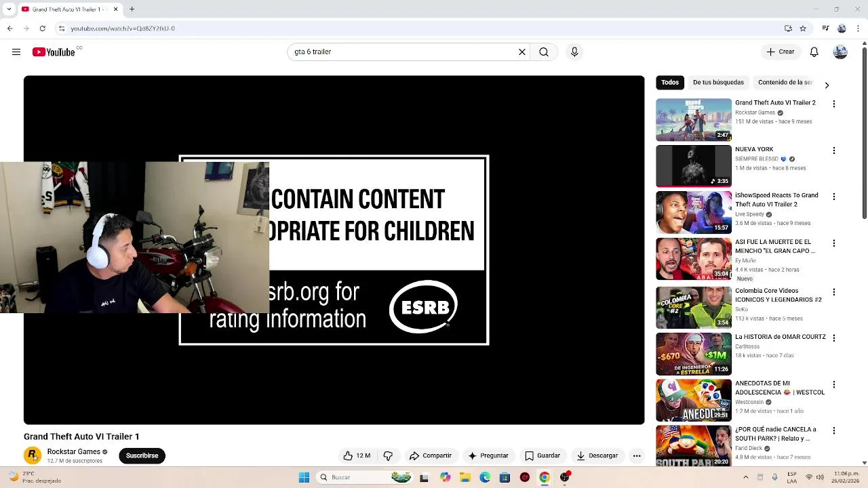
Task: Click the video player area
Action: pos(334,250)
